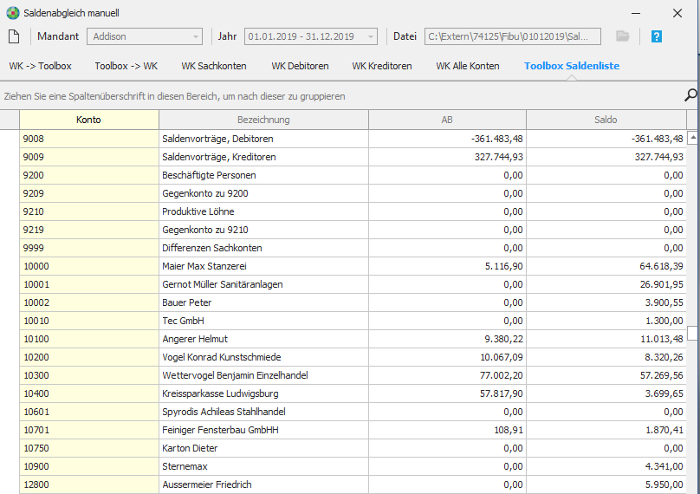Click 'Angerer Helmut' cell
The height and width of the screenshot is (494, 700).
coord(263,339)
